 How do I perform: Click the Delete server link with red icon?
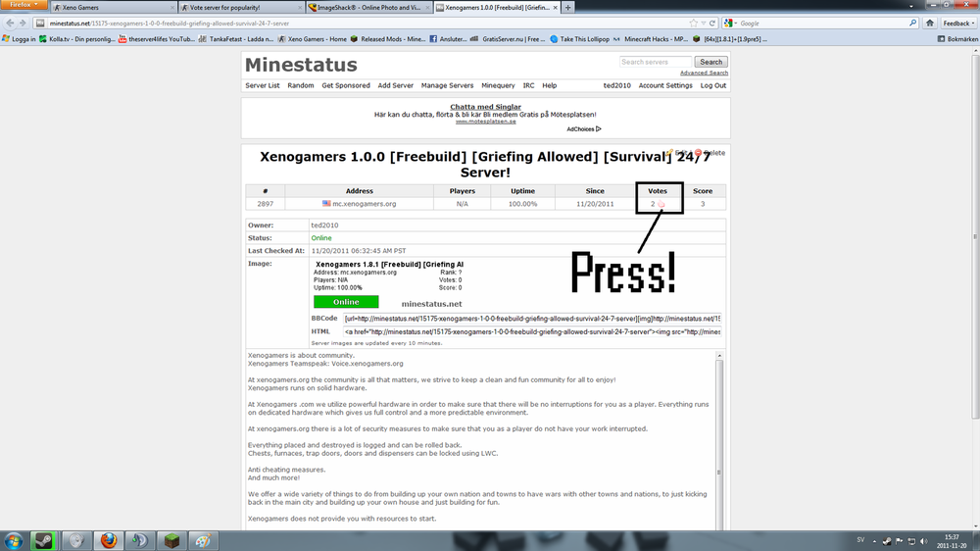point(710,153)
